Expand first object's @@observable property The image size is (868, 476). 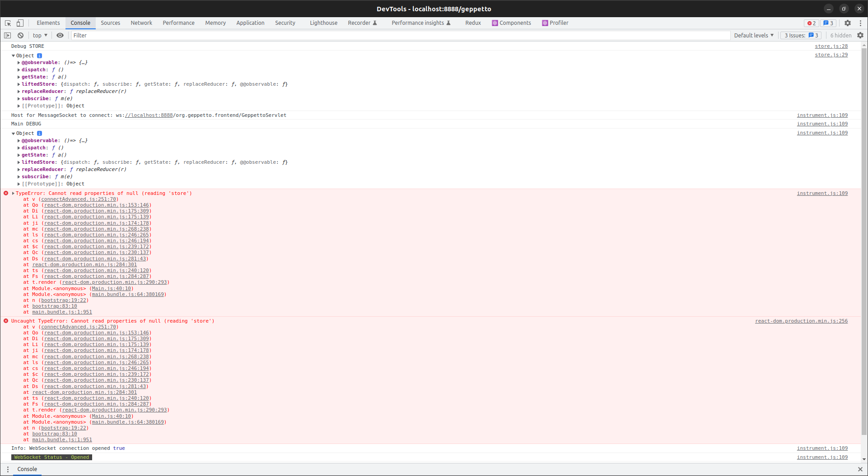[x=19, y=63]
